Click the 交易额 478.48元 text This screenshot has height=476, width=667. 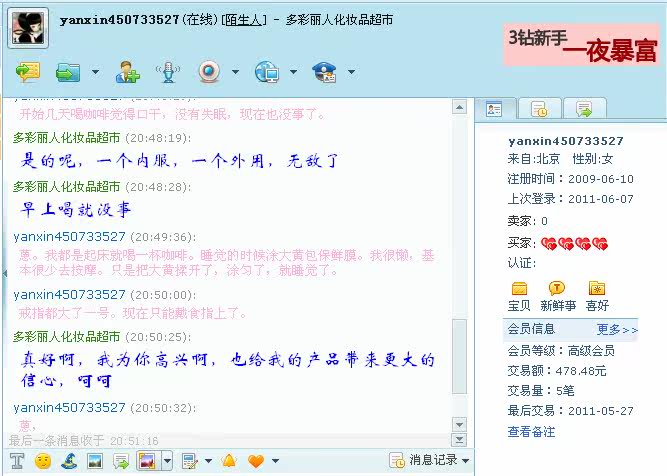[x=557, y=371]
